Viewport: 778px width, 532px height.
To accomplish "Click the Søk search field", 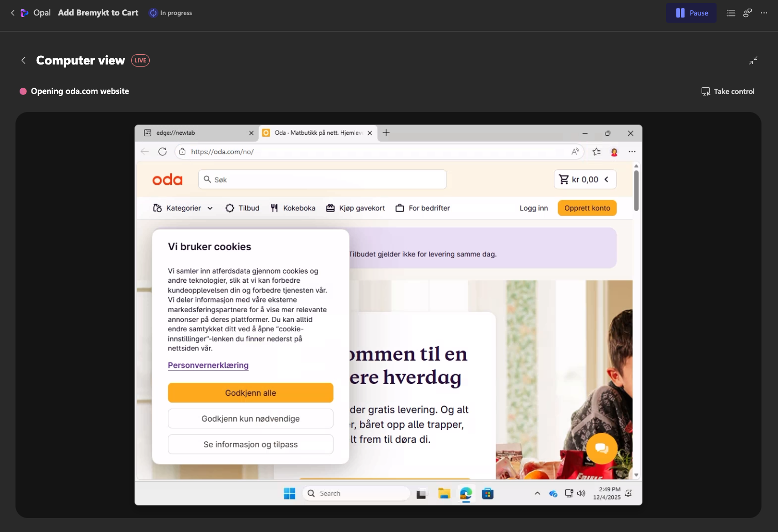I will (x=323, y=180).
